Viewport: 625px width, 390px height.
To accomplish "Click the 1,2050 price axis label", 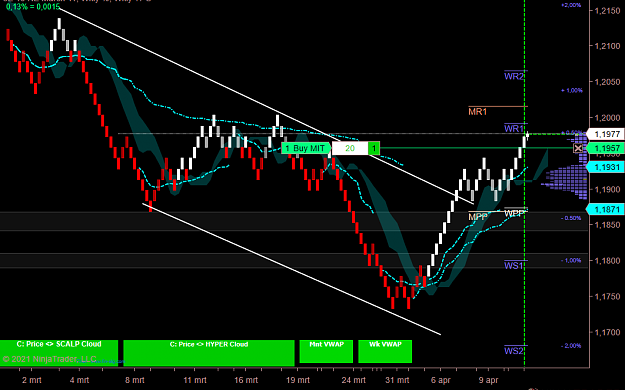I will coord(607,82).
